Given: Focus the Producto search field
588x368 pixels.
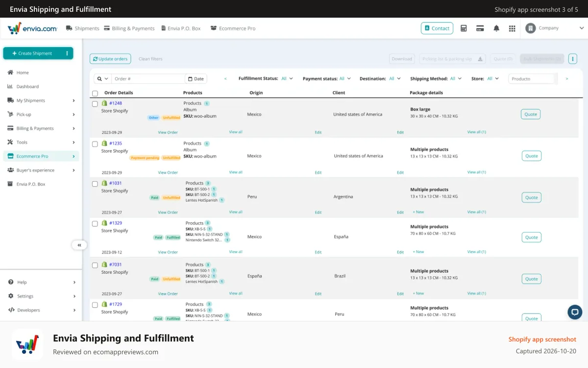Looking at the screenshot, I should tap(532, 79).
